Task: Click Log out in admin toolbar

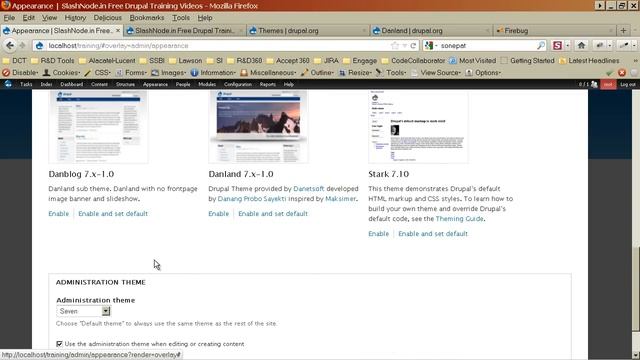Action: coord(628,84)
